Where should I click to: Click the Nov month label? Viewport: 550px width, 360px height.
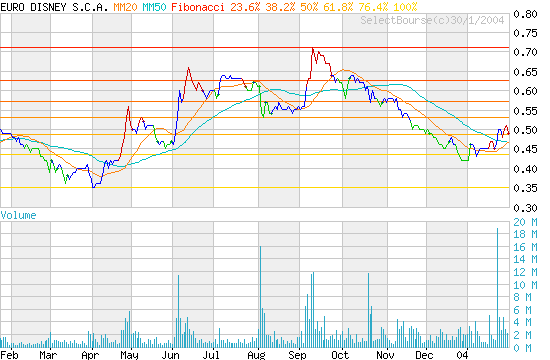click(385, 355)
